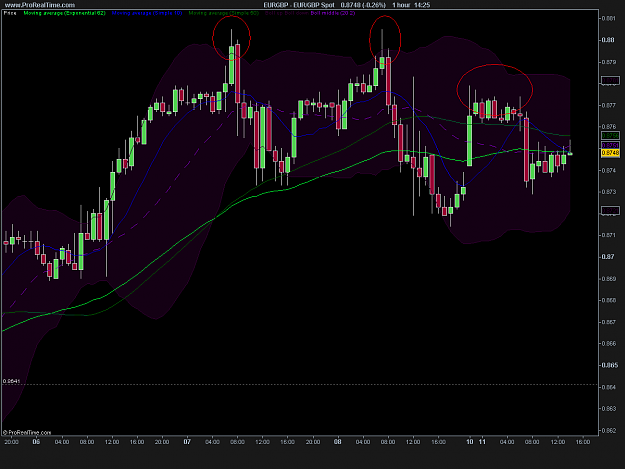Viewport: 625px width, 469px height.
Task: Click the 0.8641 horizontal line label
Action: point(11,381)
